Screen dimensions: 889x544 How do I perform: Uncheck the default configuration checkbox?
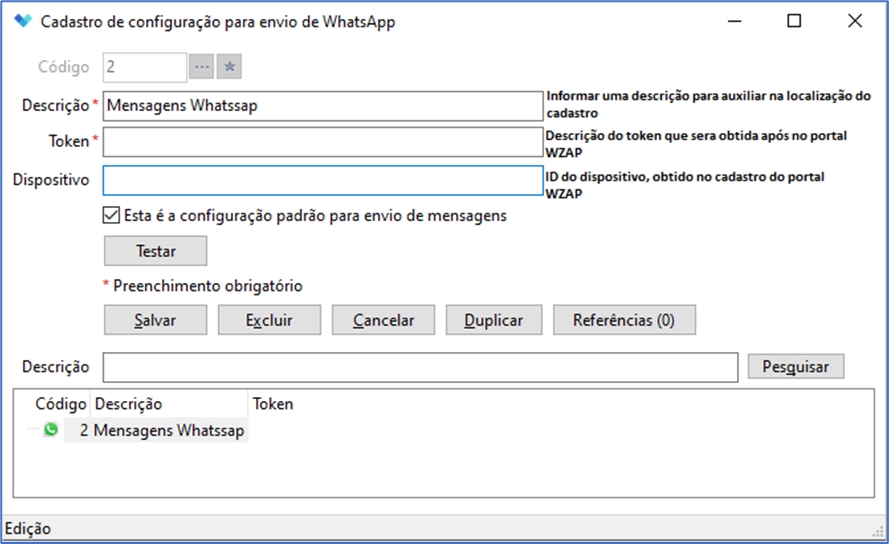click(111, 215)
